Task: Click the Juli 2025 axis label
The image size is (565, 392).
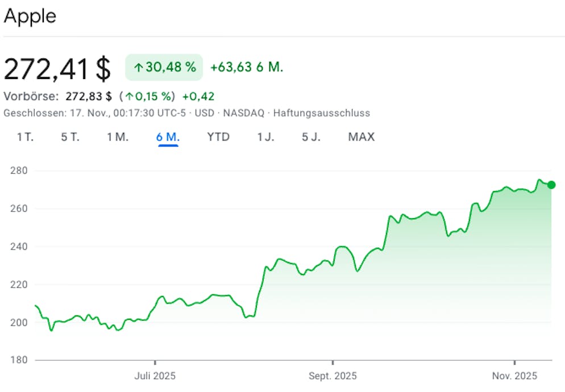Action: point(155,376)
